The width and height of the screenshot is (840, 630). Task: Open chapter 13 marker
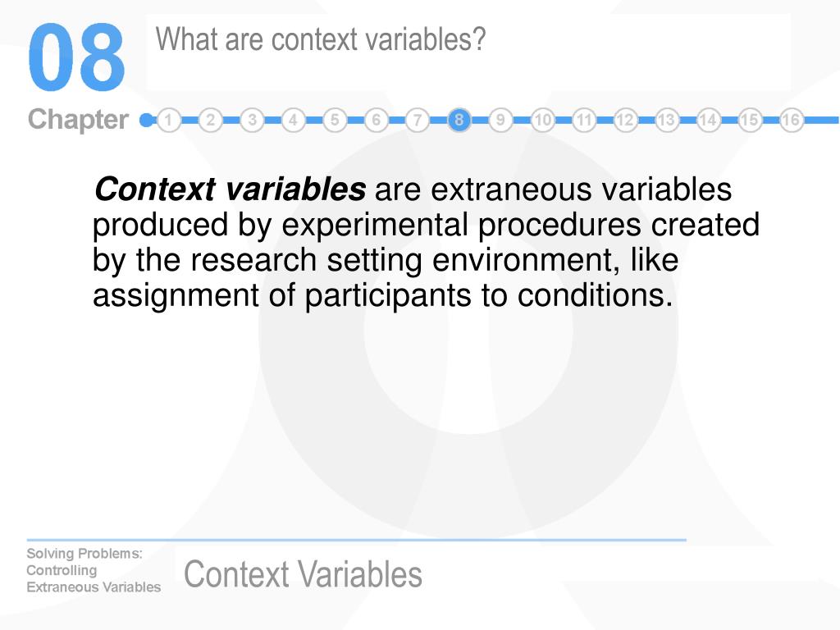[x=666, y=120]
